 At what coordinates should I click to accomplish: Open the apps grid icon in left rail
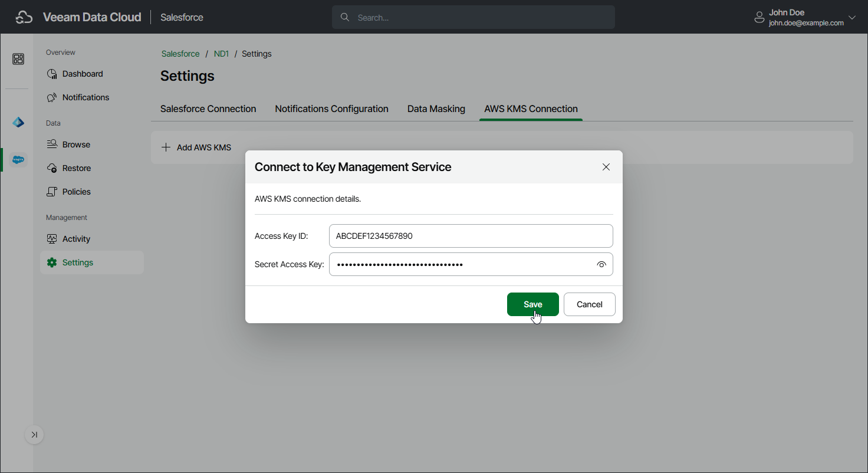pos(18,59)
